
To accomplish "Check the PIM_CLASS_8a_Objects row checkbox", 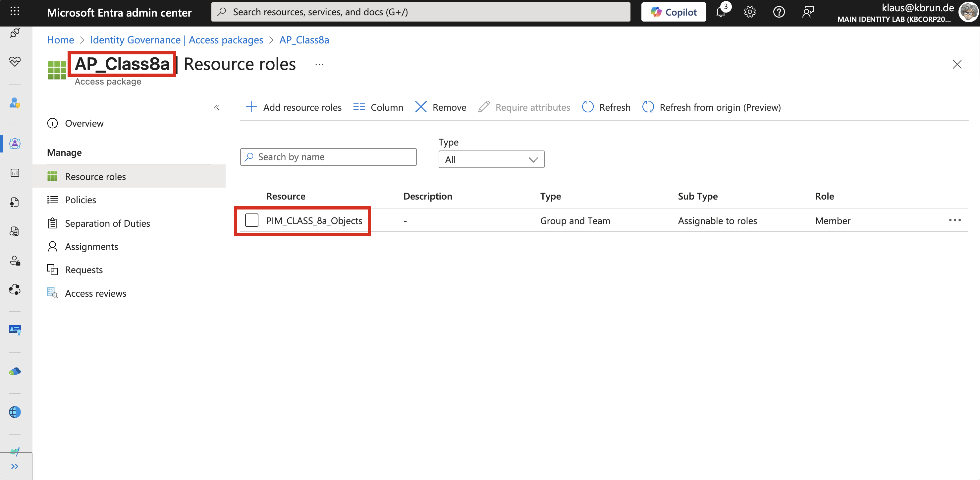I will click(x=251, y=220).
